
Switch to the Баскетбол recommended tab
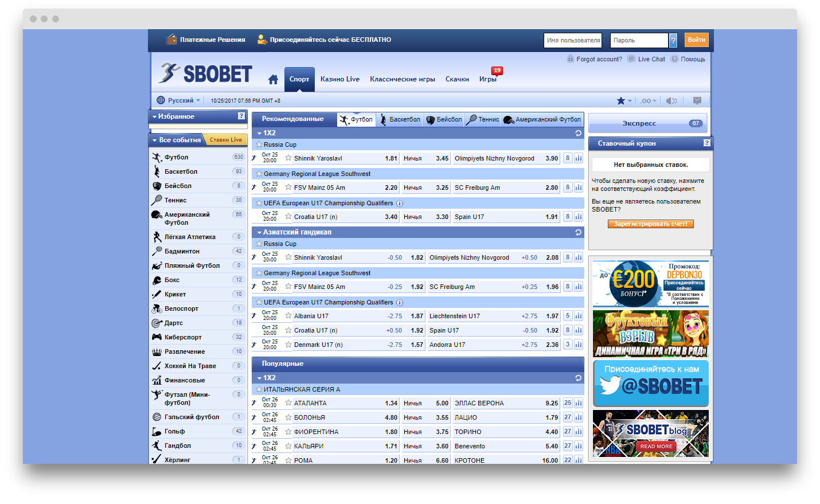(x=400, y=119)
